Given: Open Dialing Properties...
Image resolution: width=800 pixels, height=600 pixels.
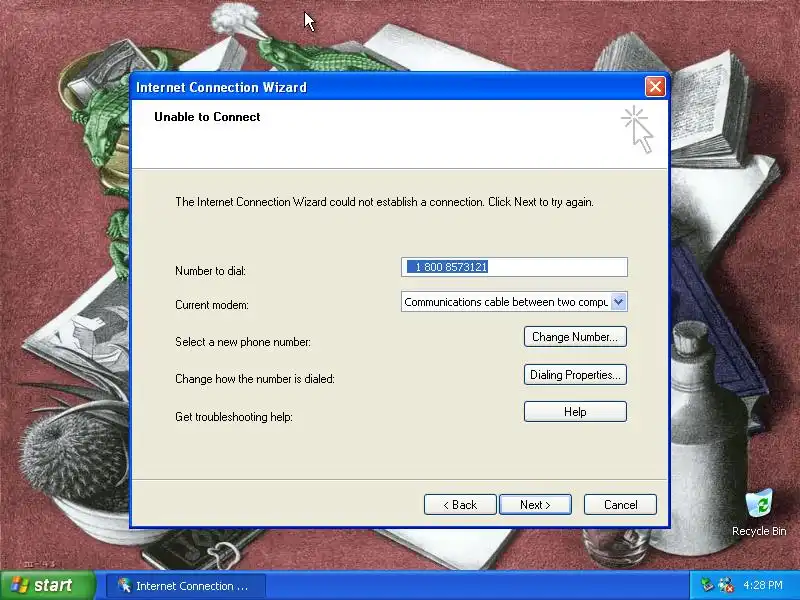Looking at the screenshot, I should [575, 374].
